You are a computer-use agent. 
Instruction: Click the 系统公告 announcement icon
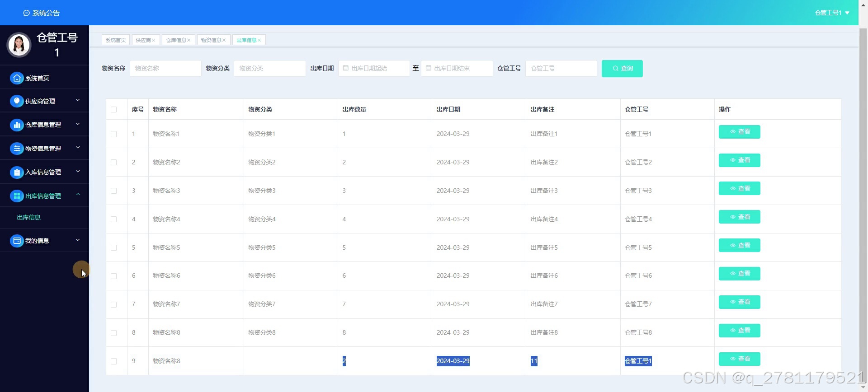pos(26,13)
